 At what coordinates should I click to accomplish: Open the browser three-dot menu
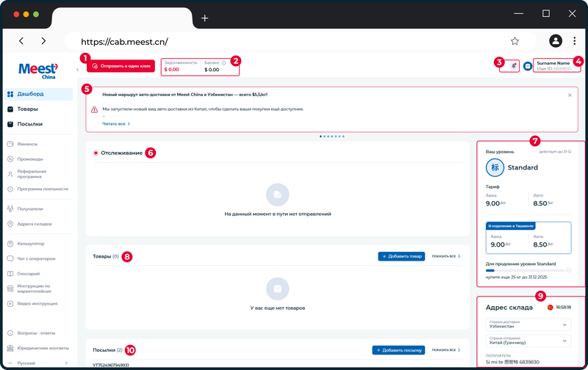coord(575,41)
